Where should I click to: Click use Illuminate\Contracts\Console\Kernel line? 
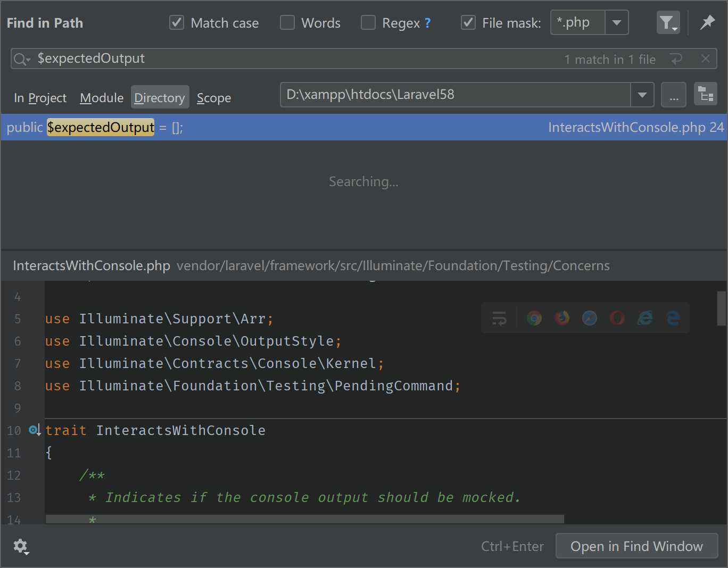pyautogui.click(x=214, y=363)
